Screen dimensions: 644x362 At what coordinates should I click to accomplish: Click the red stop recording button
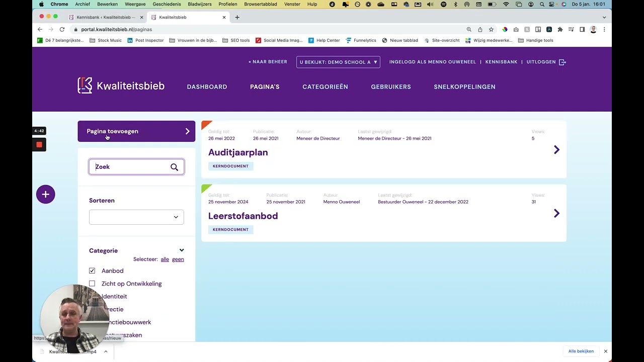39,145
